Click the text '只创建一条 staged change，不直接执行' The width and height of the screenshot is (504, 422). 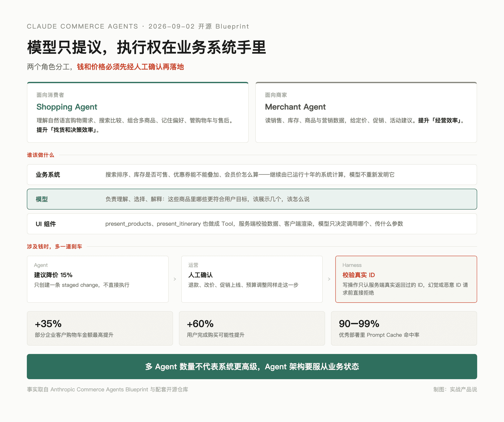click(x=82, y=285)
